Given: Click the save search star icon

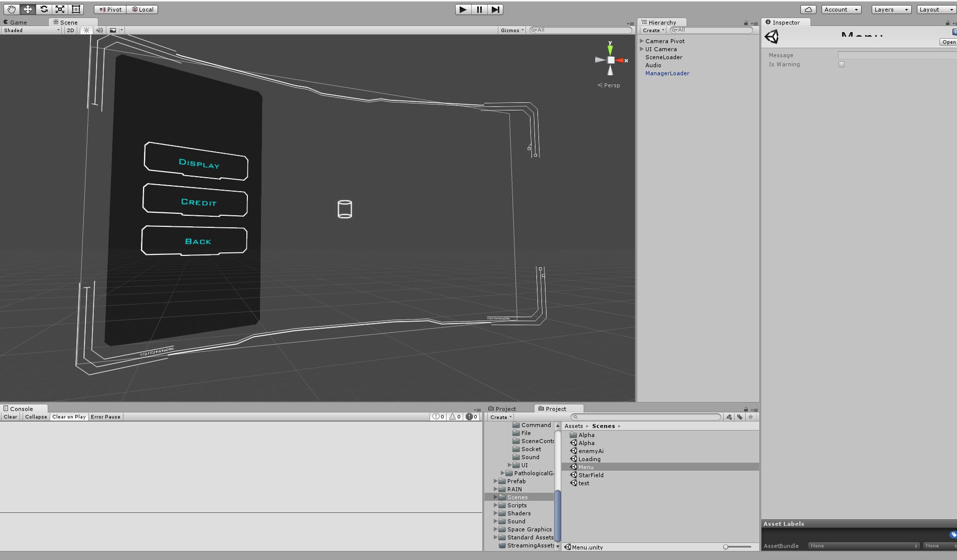Looking at the screenshot, I should [751, 417].
